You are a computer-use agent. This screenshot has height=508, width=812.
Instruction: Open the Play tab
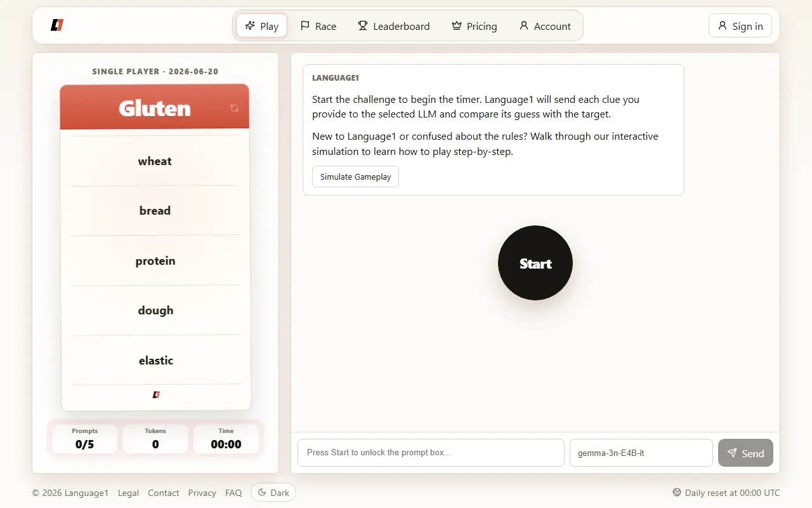[x=261, y=26]
